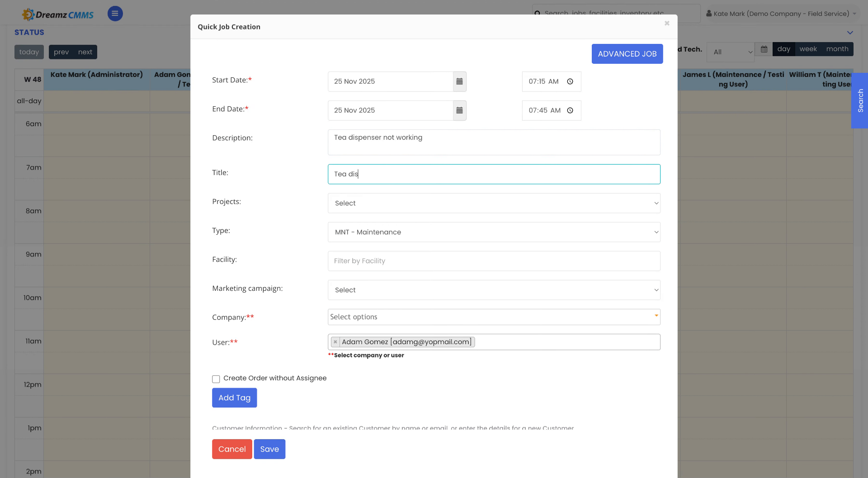Remove Adam Gomez from the User field
868x478 pixels.
pyautogui.click(x=335, y=342)
